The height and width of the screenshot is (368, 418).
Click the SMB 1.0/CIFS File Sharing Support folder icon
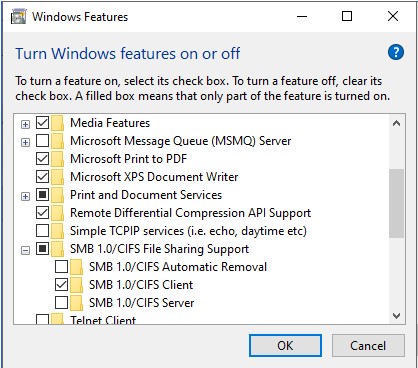point(57,249)
